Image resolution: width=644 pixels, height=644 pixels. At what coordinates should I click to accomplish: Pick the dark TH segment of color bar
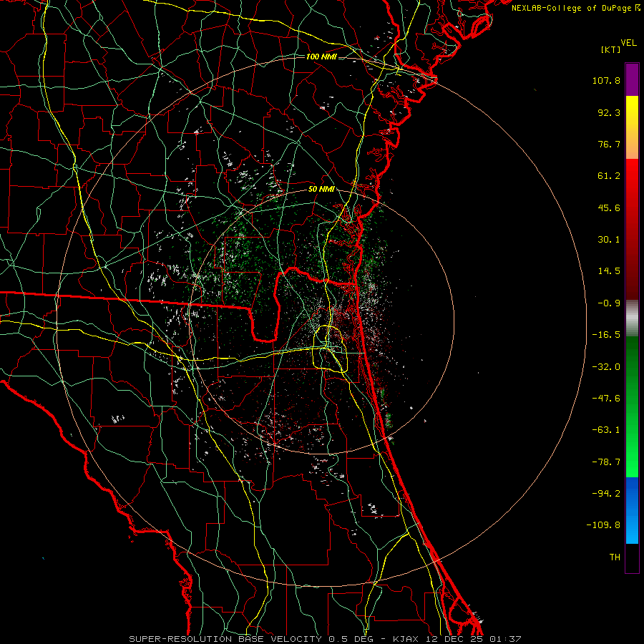click(632, 558)
